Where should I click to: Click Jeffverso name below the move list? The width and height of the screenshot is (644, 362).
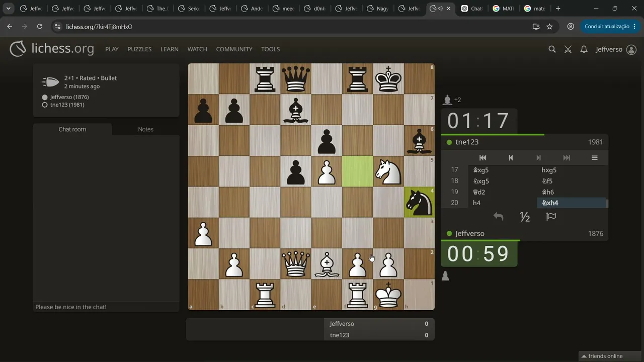tap(470, 234)
